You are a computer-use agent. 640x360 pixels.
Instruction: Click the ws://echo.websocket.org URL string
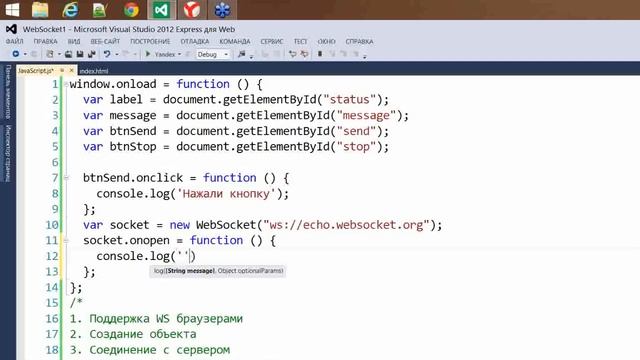tap(346, 225)
